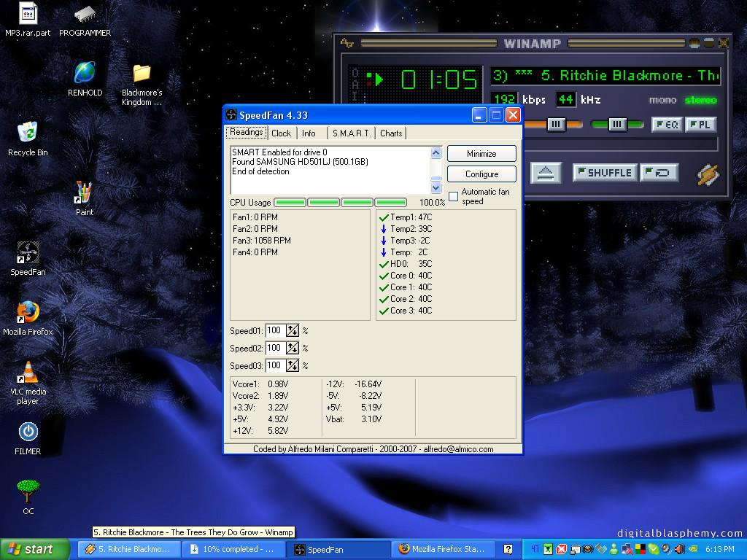
Task: Click the SpeedFan temperature 47 tray icon
Action: pos(535,549)
